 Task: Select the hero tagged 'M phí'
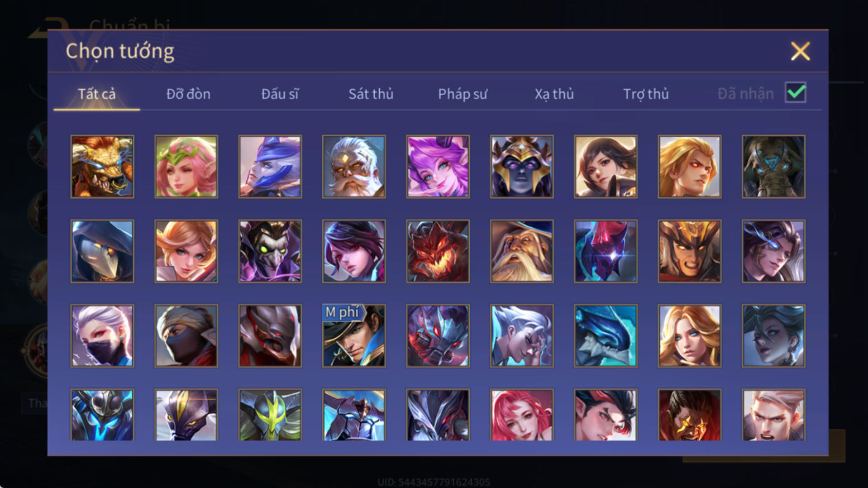[354, 336]
